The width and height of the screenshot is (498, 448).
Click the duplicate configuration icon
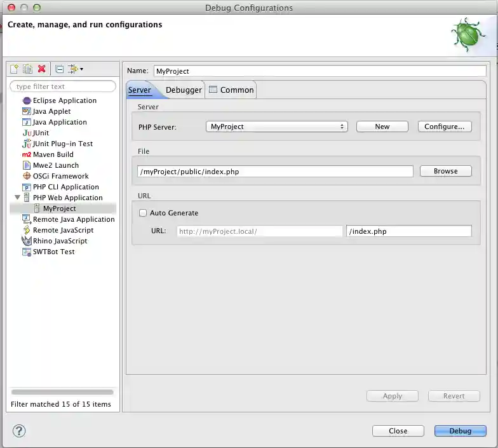coord(27,69)
